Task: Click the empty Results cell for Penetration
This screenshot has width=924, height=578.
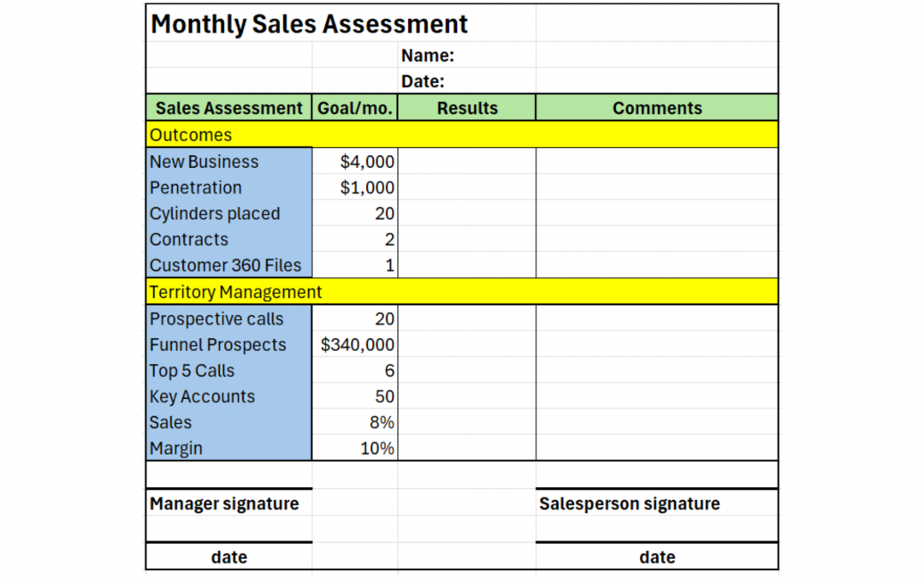Action: tap(467, 188)
